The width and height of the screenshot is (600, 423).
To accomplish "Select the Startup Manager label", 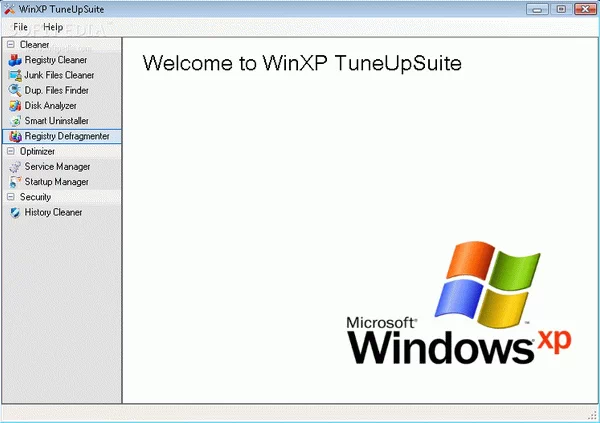I will pos(57,182).
